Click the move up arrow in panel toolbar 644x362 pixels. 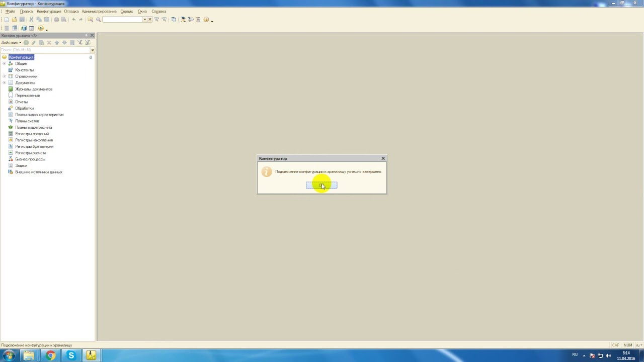(x=57, y=43)
